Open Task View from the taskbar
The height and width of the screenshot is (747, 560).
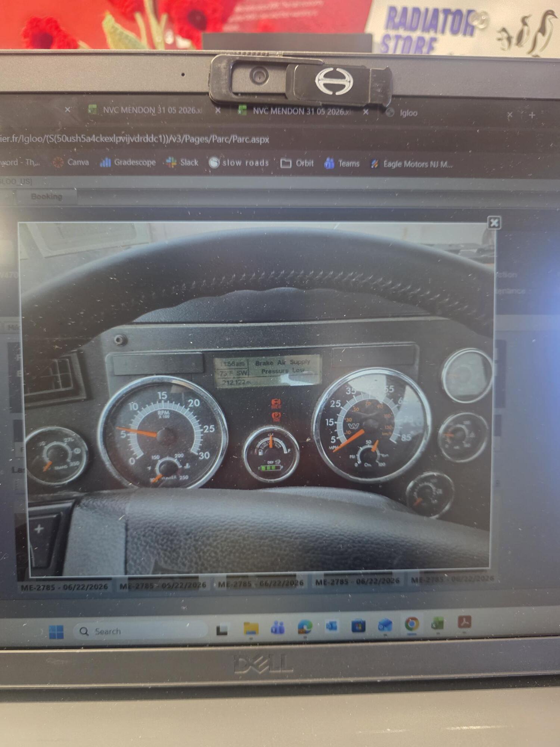[x=222, y=630]
